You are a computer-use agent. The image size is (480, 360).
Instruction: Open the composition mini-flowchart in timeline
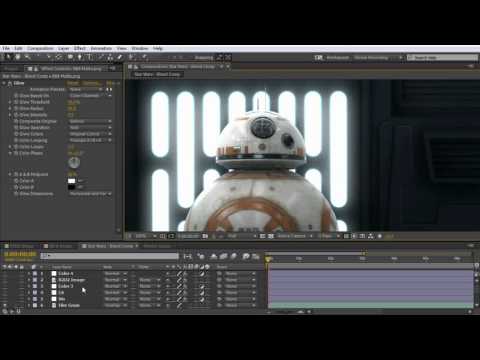[x=188, y=256]
